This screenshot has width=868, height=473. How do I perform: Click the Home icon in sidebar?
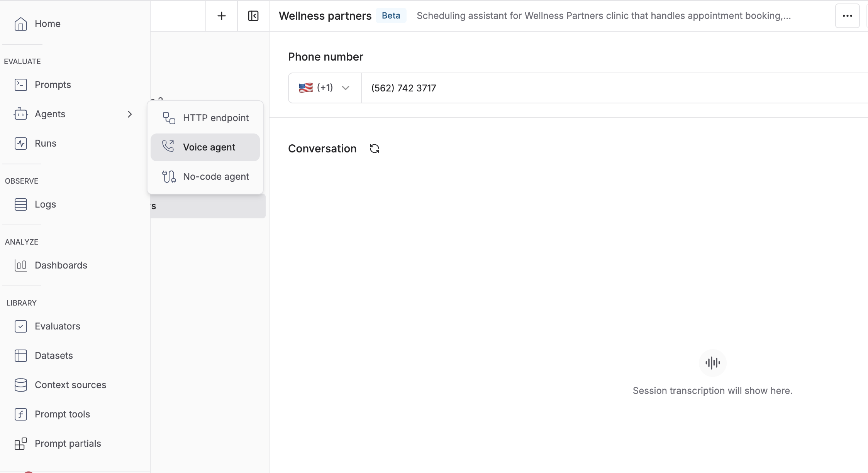tap(21, 24)
